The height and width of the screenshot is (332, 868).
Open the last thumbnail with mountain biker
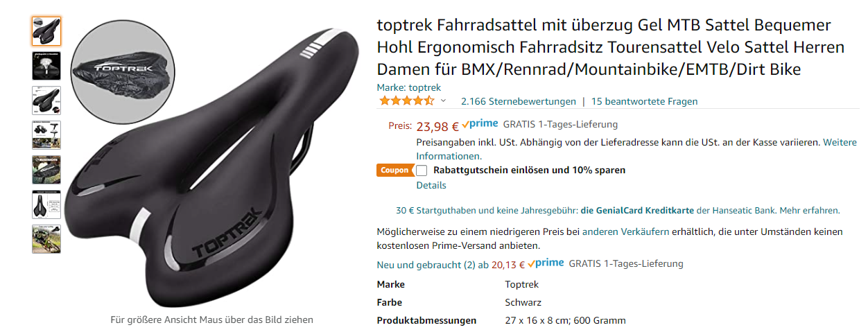click(x=46, y=239)
